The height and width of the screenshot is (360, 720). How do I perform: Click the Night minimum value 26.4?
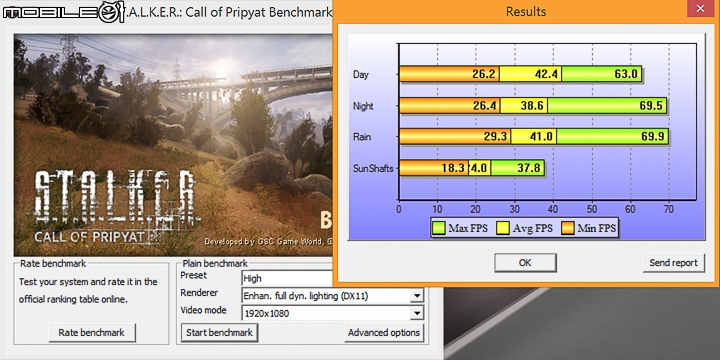(485, 106)
